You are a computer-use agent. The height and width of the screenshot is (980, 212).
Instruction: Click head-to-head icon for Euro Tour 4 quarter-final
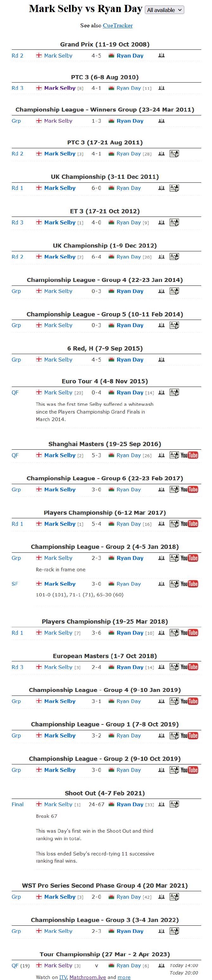coord(161,392)
